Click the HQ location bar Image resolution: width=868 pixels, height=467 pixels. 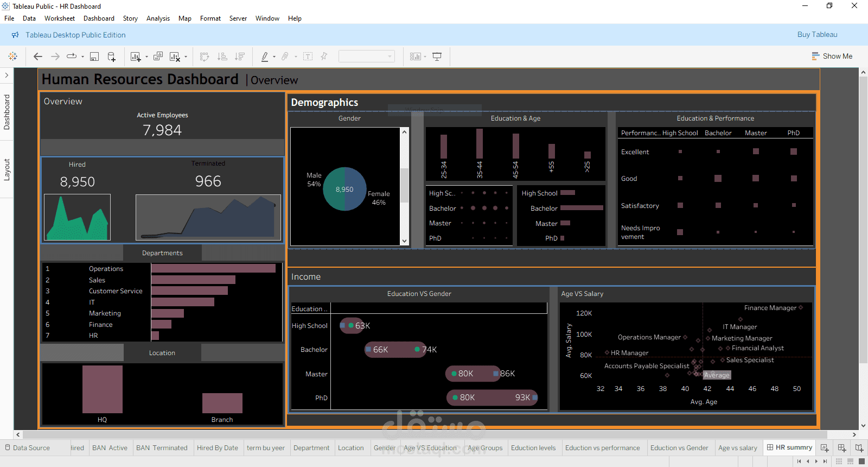pos(103,389)
